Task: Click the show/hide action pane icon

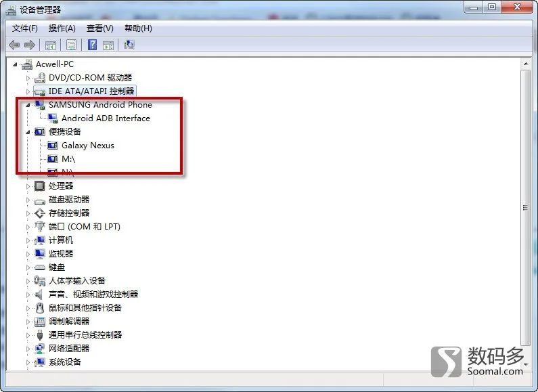Action: [x=108, y=45]
